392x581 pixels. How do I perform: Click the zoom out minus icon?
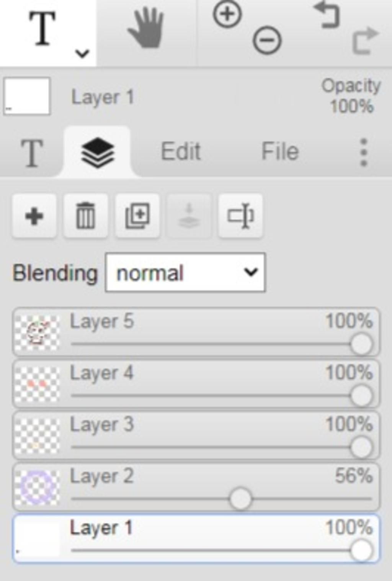click(x=267, y=40)
